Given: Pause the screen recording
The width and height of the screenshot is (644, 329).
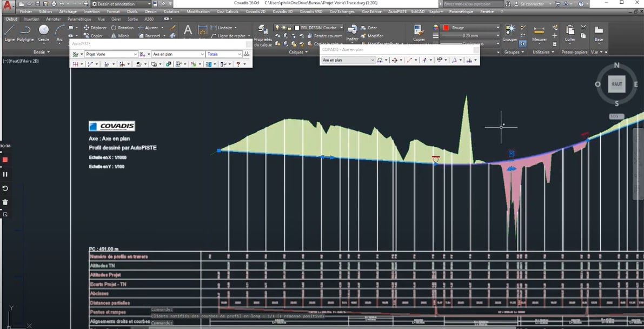Looking at the screenshot, I should point(5,174).
